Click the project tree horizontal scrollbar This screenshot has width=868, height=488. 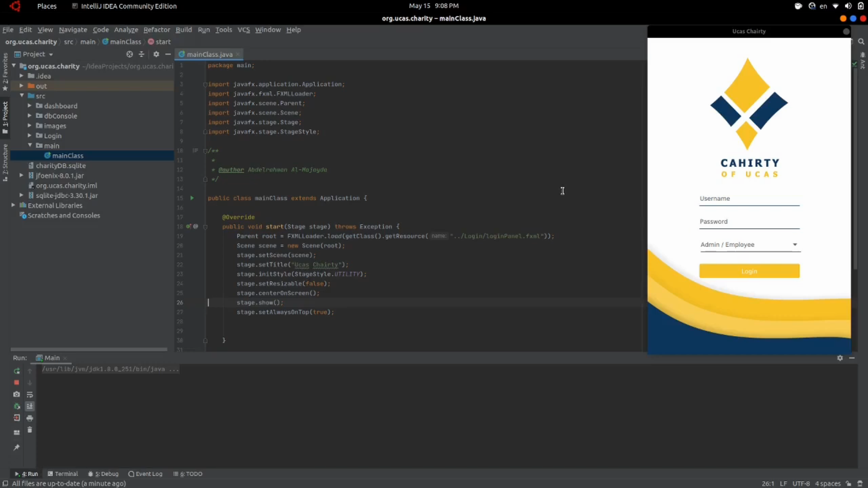tap(89, 349)
